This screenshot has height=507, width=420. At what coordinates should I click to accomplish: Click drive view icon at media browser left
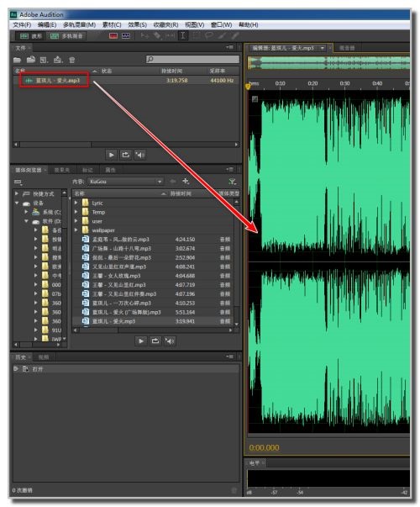point(18,182)
